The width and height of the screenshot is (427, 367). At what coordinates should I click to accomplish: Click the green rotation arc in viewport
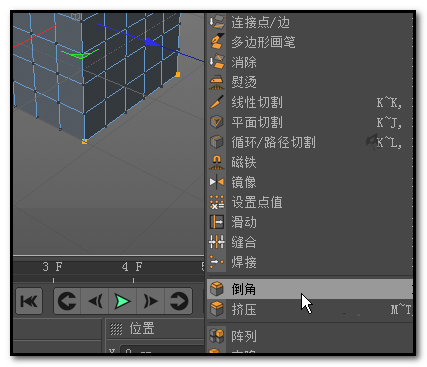pyautogui.click(x=80, y=54)
